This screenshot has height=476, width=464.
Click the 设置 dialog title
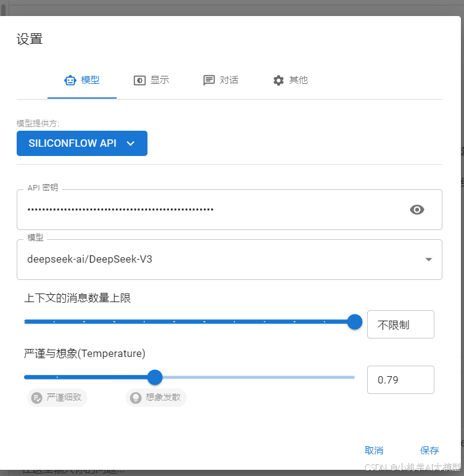30,39
